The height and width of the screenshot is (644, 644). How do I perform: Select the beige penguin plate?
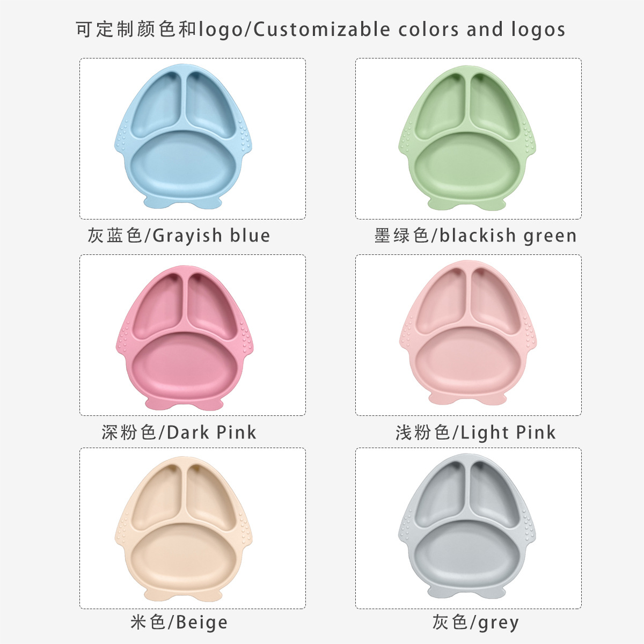click(184, 529)
